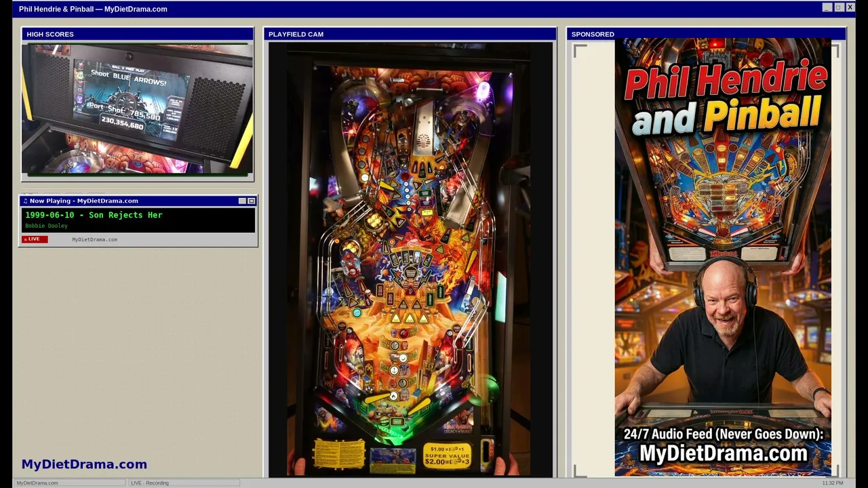Select the High Scores camera thumbnail

[x=138, y=109]
